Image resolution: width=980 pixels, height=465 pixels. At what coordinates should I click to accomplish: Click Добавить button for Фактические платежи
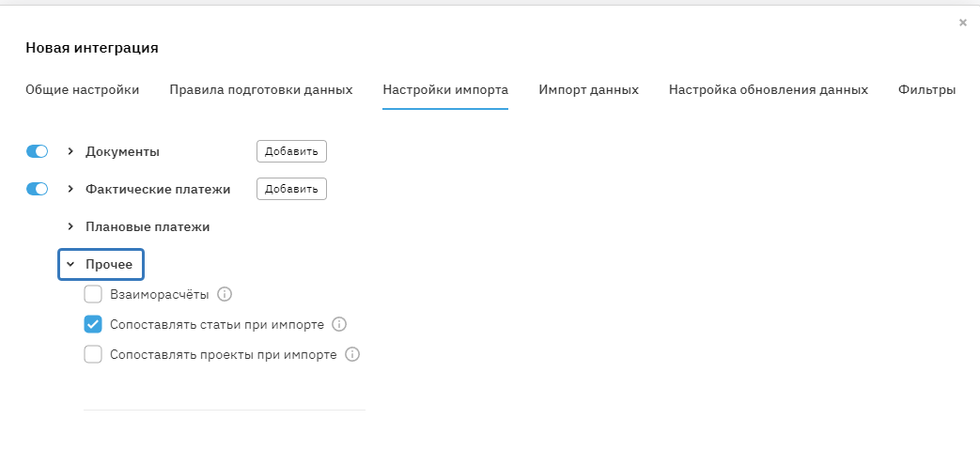[x=291, y=189]
